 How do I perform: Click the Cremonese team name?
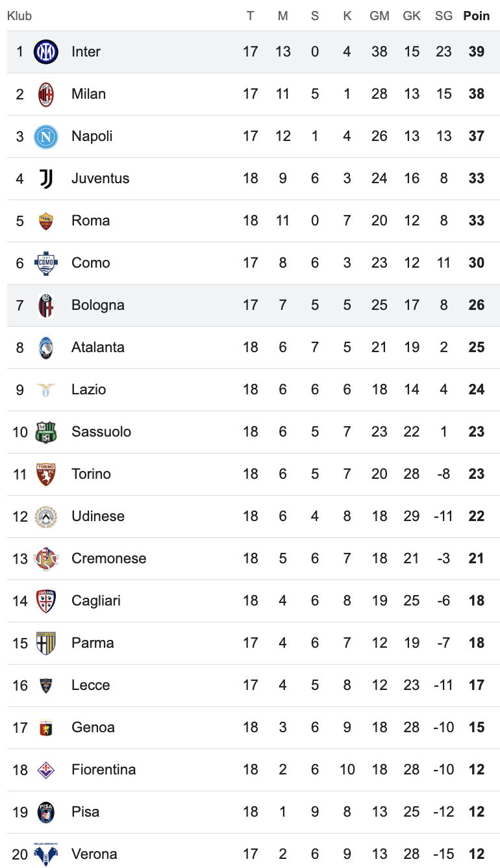pos(108,559)
